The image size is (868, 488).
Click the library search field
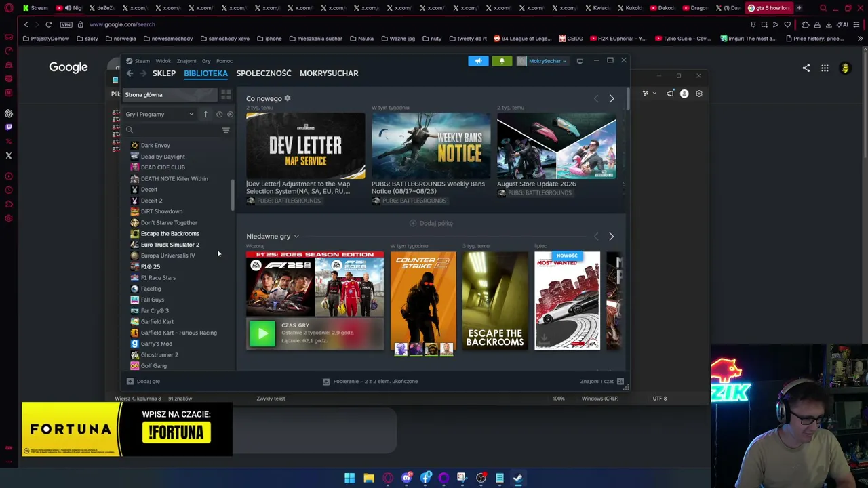[174, 130]
